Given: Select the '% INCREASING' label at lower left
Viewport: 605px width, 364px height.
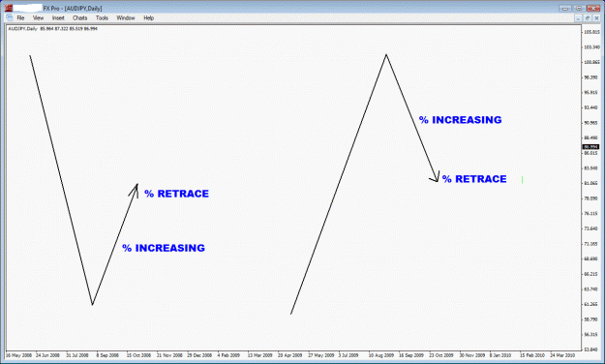Looking at the screenshot, I should click(x=164, y=248).
